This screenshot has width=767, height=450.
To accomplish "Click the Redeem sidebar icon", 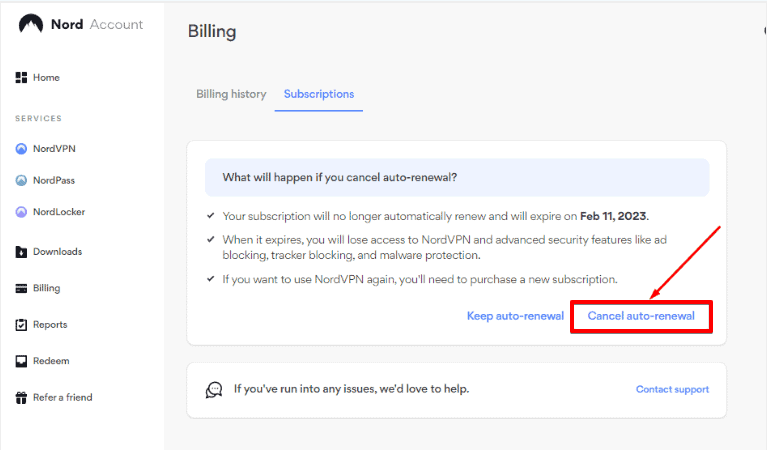I will click(x=21, y=361).
